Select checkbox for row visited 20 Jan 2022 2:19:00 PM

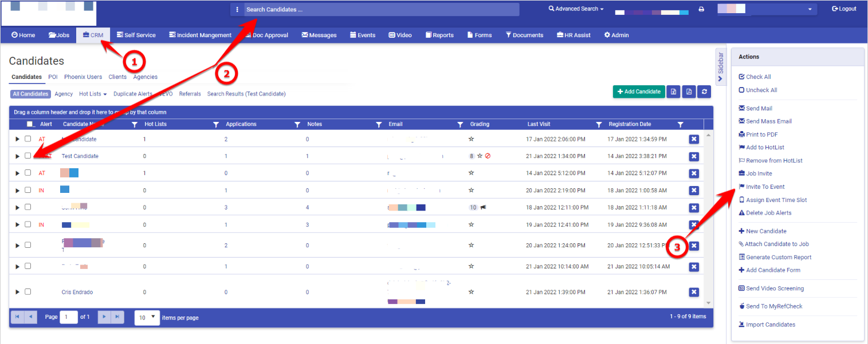click(28, 190)
